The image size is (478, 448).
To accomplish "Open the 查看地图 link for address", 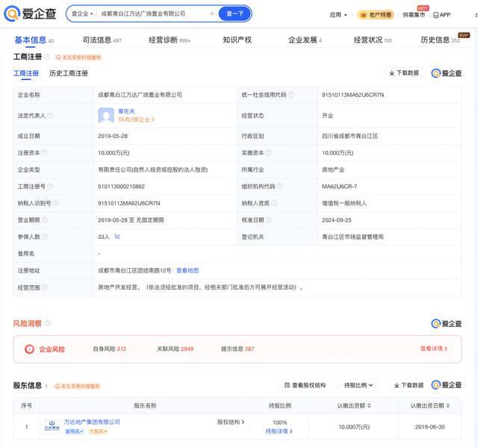I will 187,270.
